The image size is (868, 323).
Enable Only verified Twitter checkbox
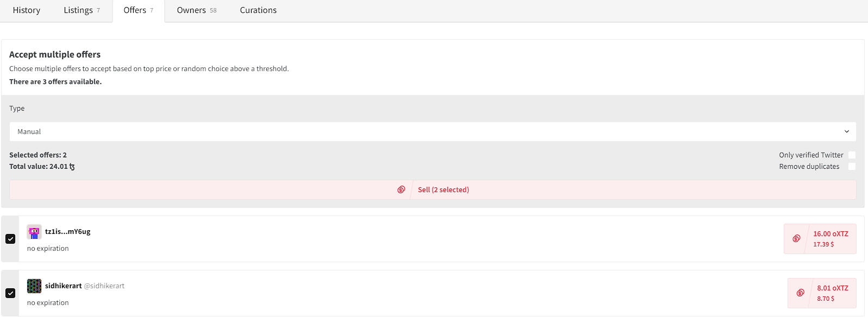coord(852,155)
